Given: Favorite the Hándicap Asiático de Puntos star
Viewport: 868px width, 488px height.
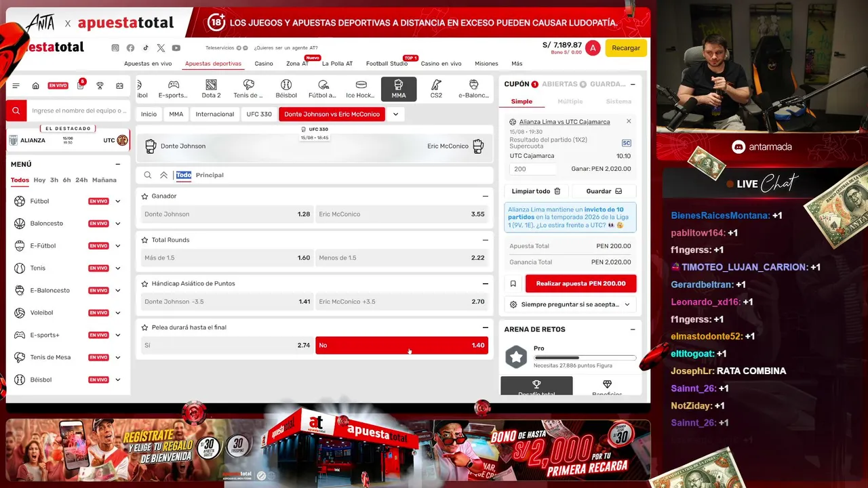Looking at the screenshot, I should click(144, 283).
